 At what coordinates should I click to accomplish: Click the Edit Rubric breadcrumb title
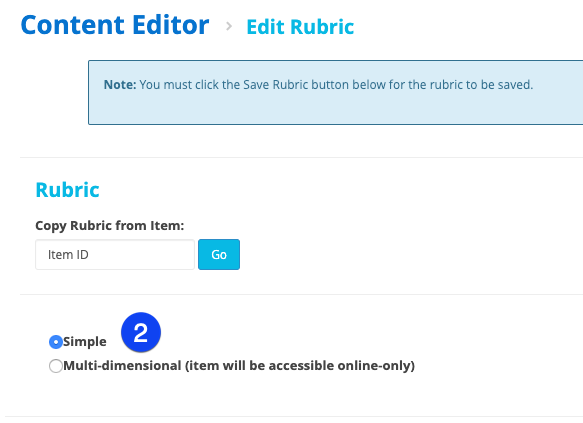tap(300, 27)
